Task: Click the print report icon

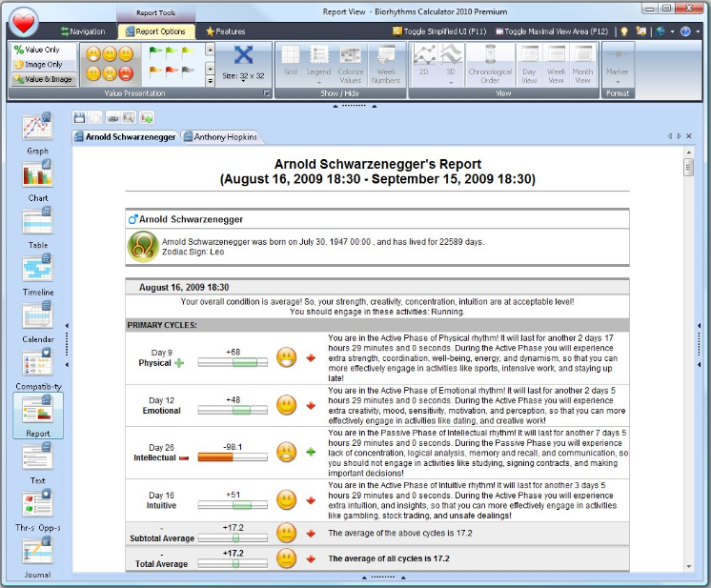Action: pyautogui.click(x=112, y=118)
